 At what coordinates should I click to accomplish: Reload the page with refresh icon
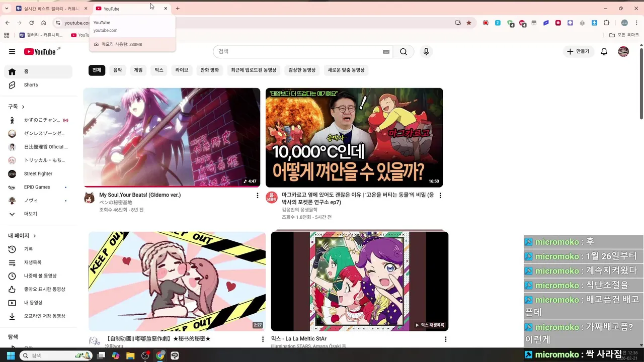[31, 23]
